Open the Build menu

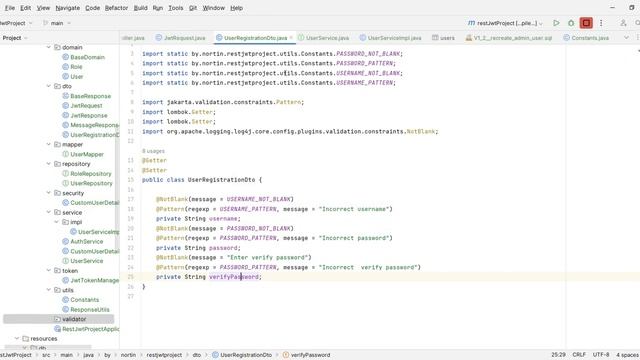[x=140, y=8]
